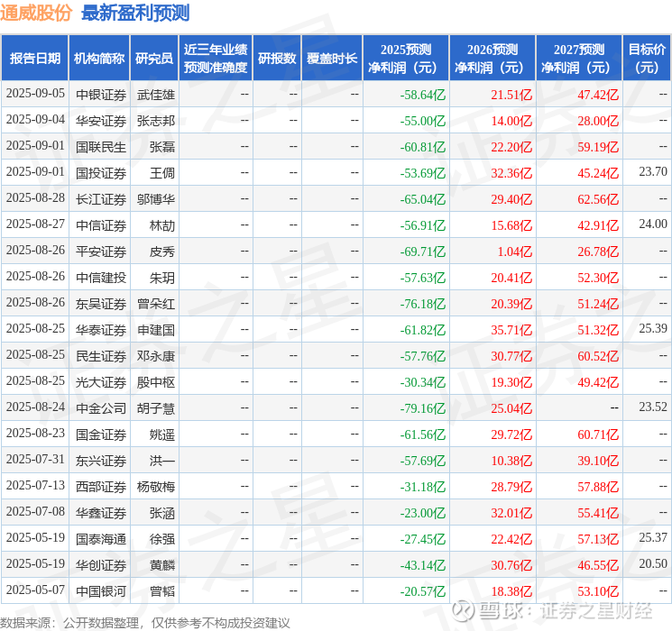Click the 2026预测净利润 column header
Viewport: 672px width, 631px height.
click(492, 59)
